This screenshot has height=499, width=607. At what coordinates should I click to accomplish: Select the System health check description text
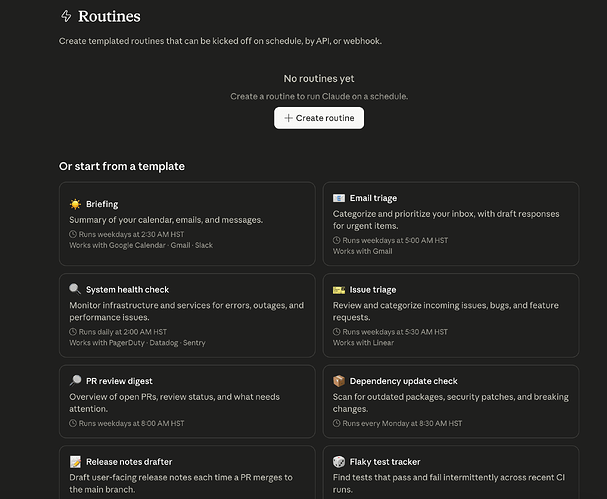click(x=187, y=311)
